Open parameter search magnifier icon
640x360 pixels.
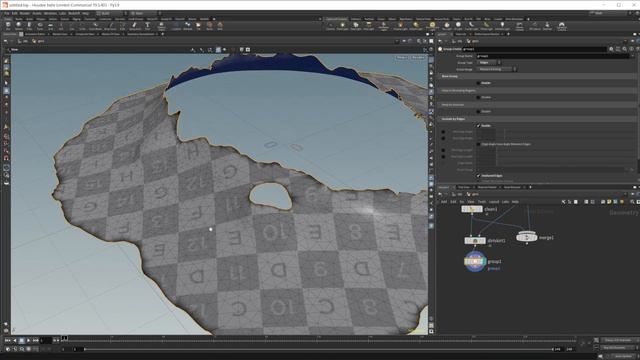tap(624, 49)
